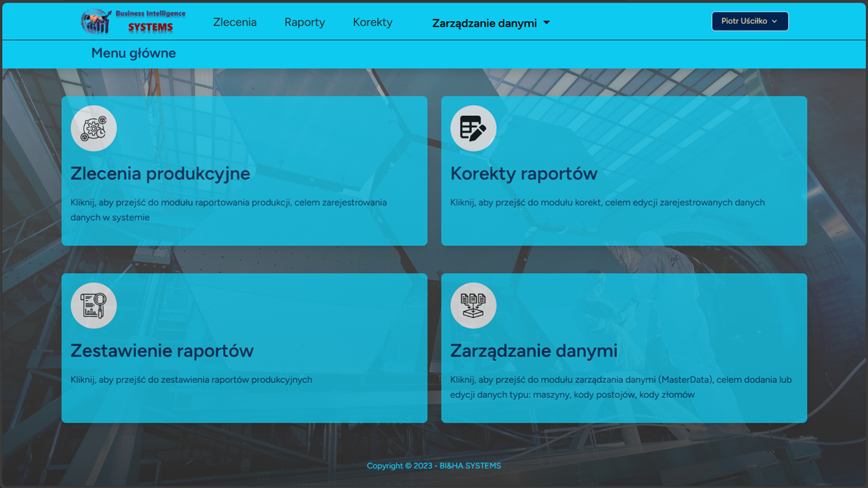Open the Zlecenia menu item

click(x=235, y=22)
